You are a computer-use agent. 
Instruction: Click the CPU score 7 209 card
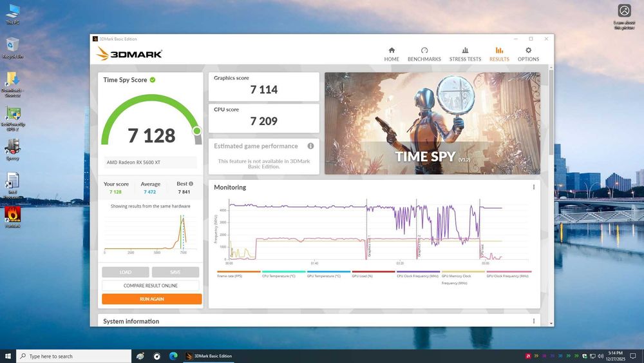click(263, 118)
